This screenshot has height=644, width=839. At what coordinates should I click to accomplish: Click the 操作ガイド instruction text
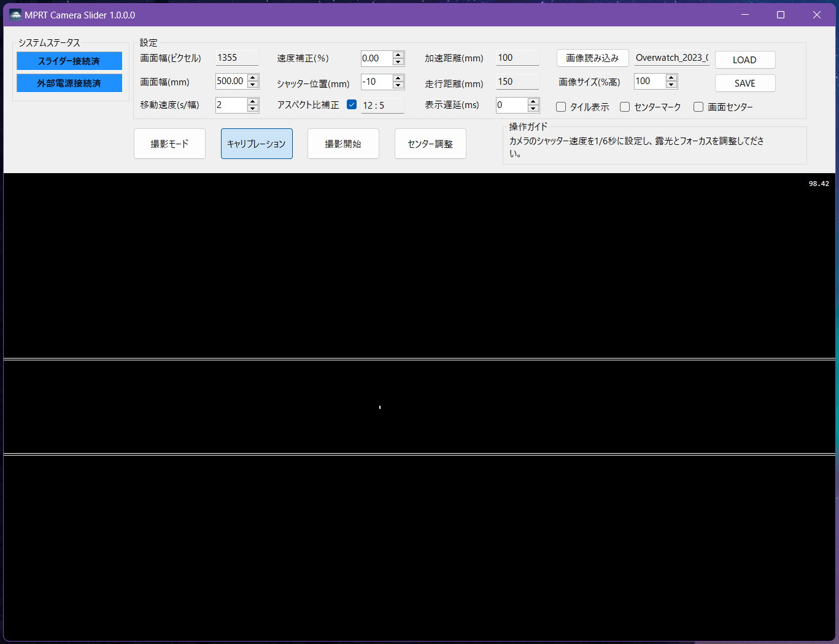(636, 147)
